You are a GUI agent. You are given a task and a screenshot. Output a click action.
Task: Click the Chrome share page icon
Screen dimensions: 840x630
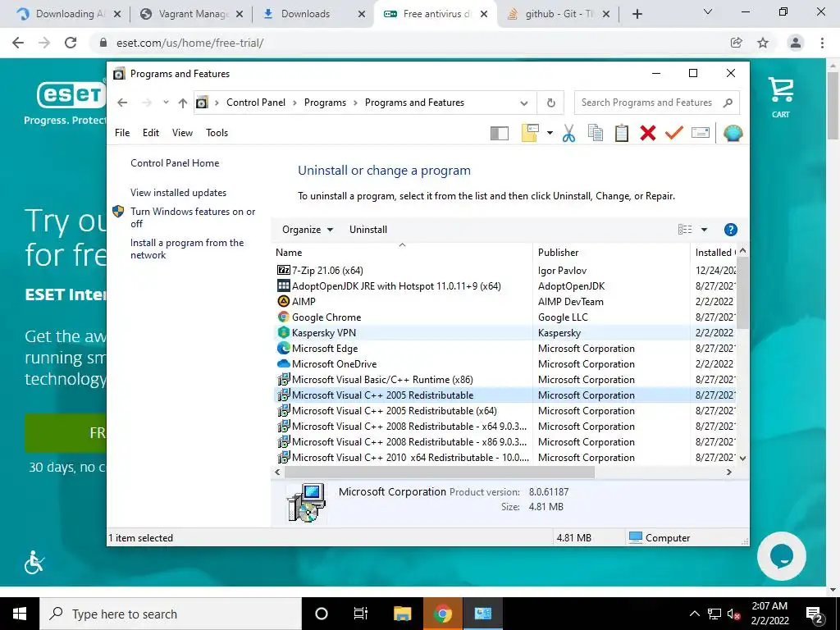click(x=736, y=43)
